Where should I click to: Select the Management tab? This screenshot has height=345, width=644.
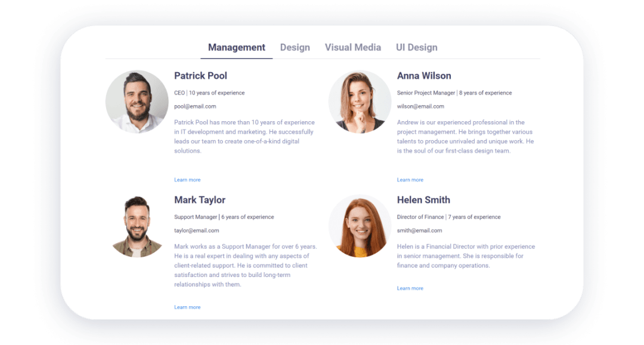coord(236,47)
